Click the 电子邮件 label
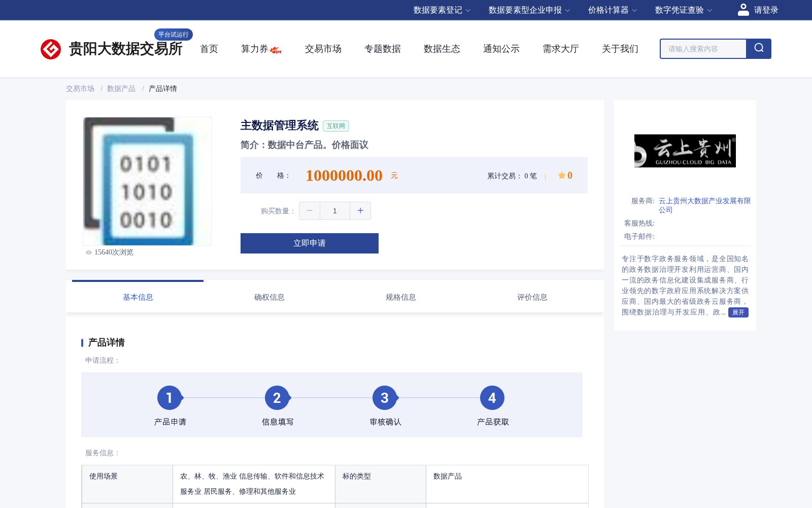Image resolution: width=812 pixels, height=508 pixels. (639, 236)
